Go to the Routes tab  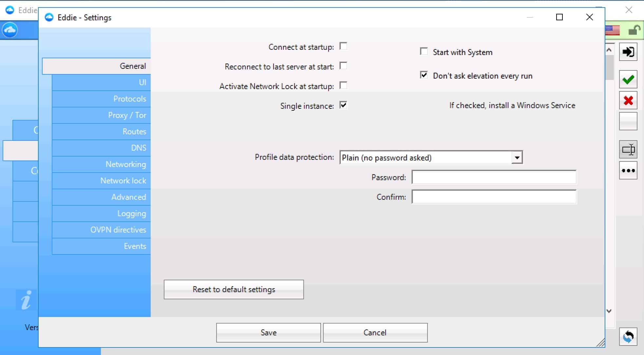[101, 132]
